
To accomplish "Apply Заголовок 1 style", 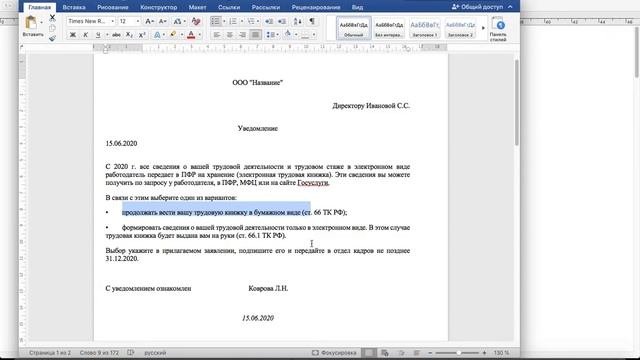I will (x=424, y=29).
